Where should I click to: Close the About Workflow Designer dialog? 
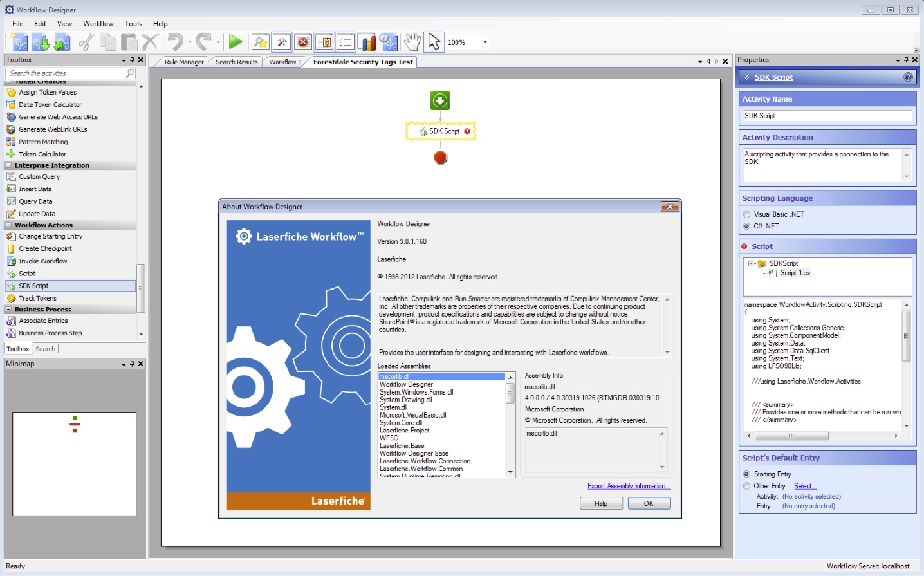(x=670, y=207)
